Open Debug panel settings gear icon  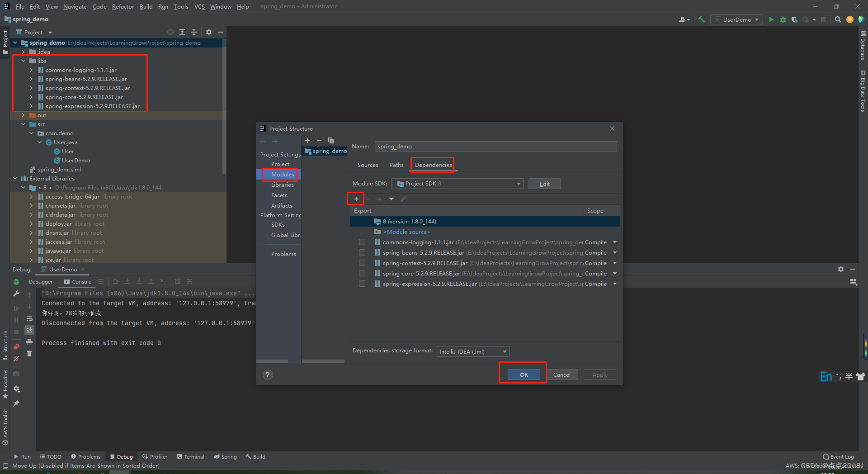[x=840, y=269]
